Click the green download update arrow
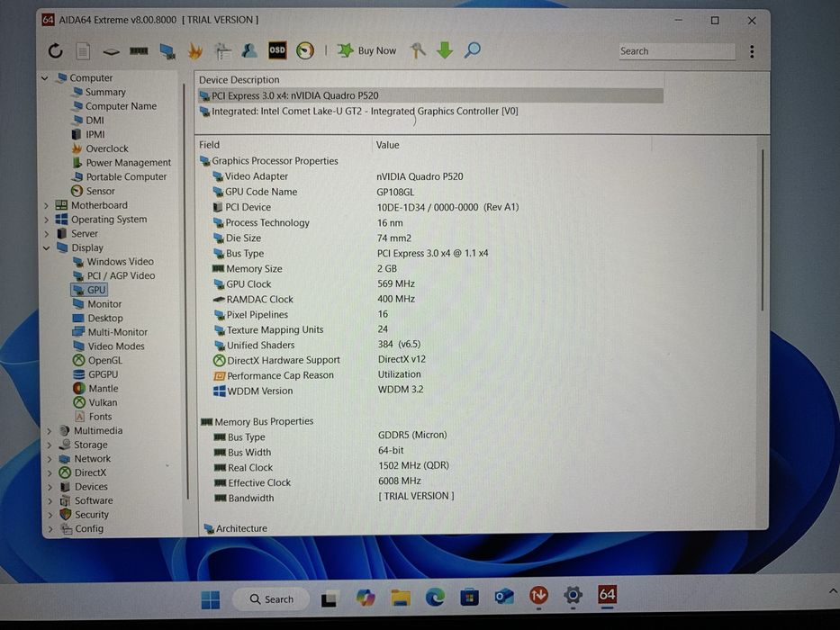This screenshot has width=840, height=630. pyautogui.click(x=445, y=51)
